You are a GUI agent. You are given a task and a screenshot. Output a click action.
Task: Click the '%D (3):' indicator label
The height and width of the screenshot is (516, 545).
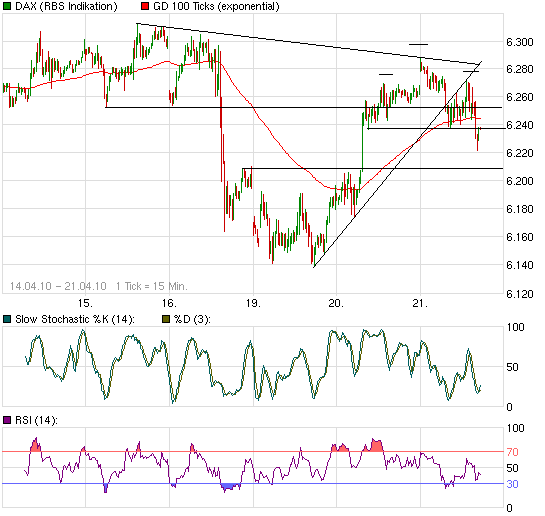click(x=192, y=319)
